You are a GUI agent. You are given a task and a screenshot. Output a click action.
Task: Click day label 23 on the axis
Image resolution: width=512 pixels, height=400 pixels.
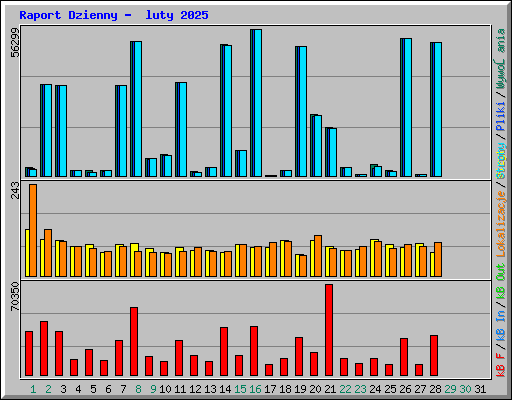pos(360,389)
